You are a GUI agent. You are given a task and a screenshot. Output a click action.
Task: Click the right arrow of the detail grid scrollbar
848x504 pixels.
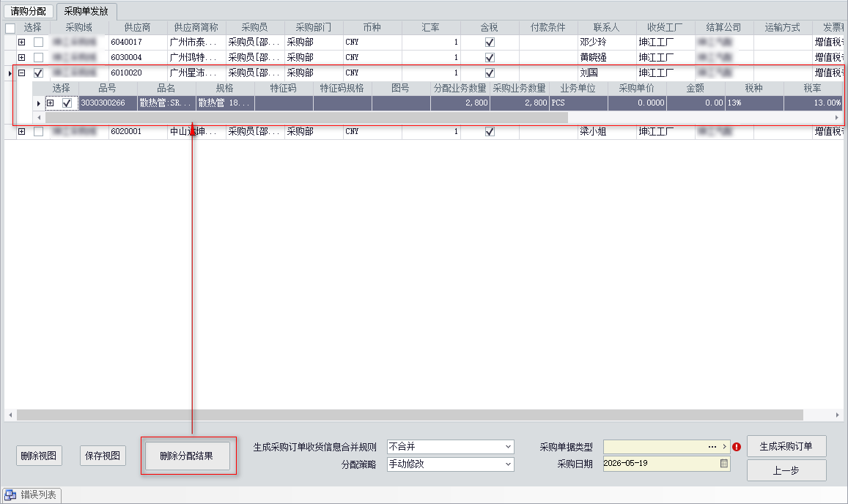point(837,117)
